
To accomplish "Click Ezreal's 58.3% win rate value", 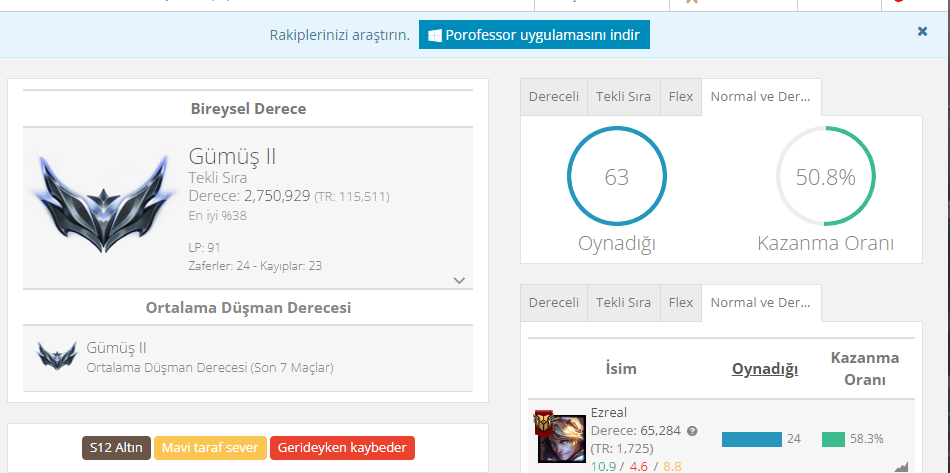I will (866, 439).
